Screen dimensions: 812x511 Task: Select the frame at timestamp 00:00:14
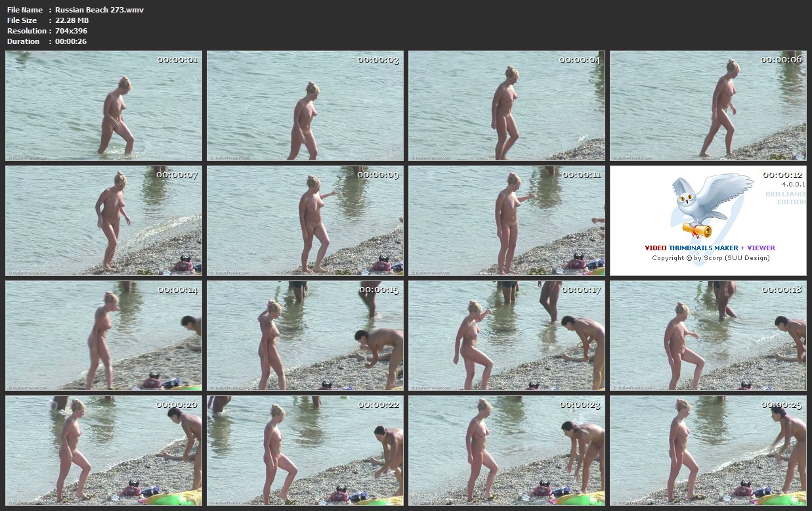tap(104, 336)
